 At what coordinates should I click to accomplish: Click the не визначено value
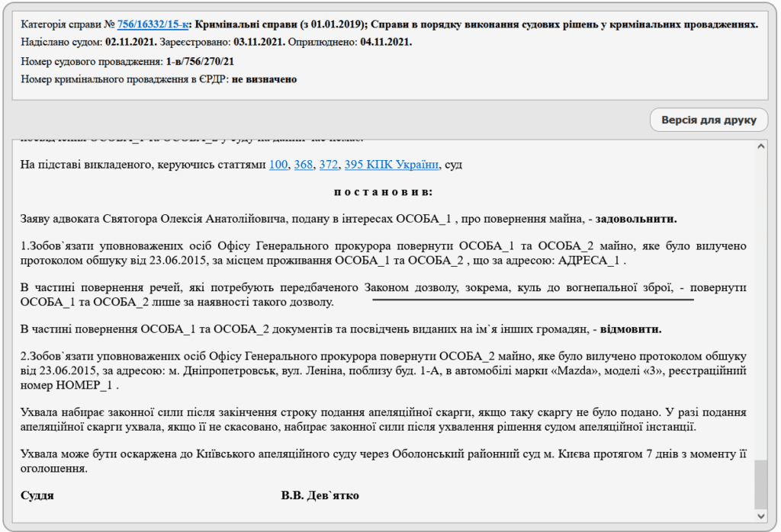point(264,79)
